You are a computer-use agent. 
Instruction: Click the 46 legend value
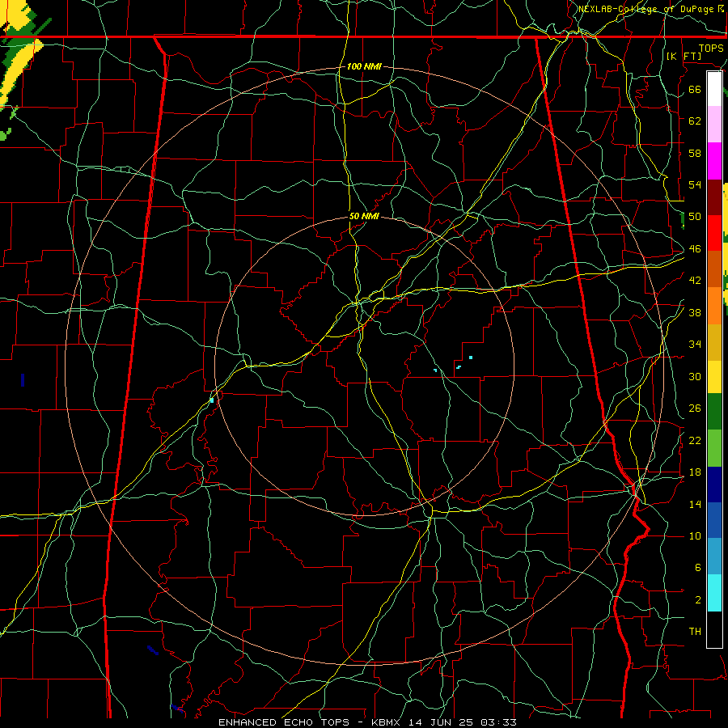click(695, 249)
